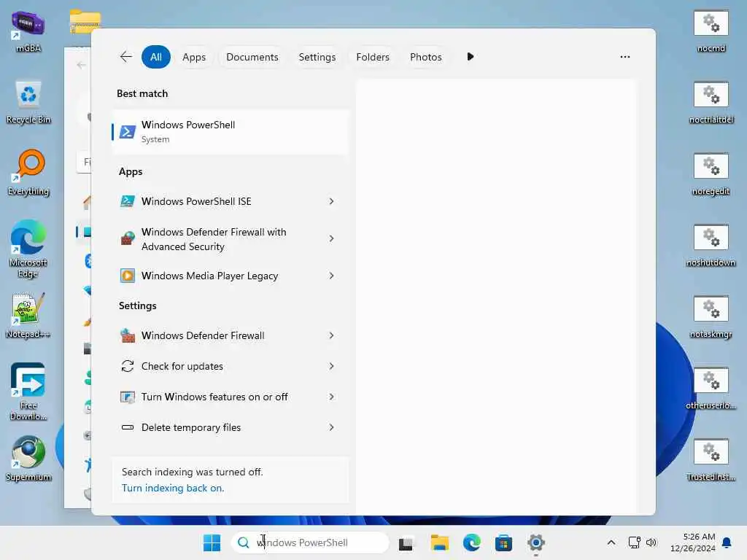Select the All filter tab
Image resolution: width=747 pixels, height=560 pixels.
tap(156, 57)
